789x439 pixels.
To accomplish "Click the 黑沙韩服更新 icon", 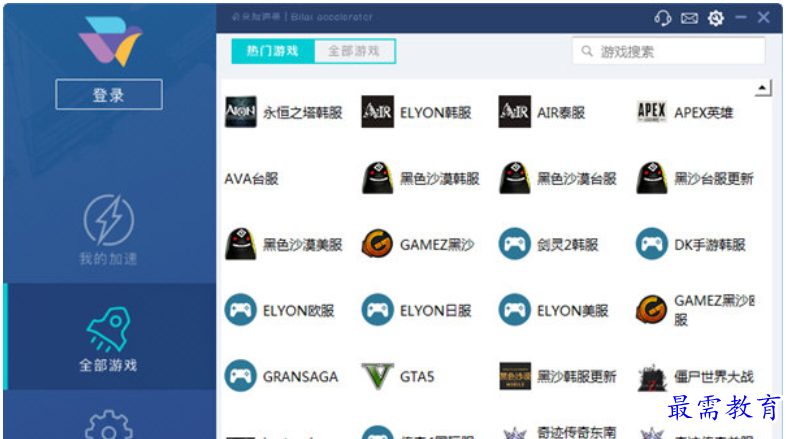I will 514,376.
